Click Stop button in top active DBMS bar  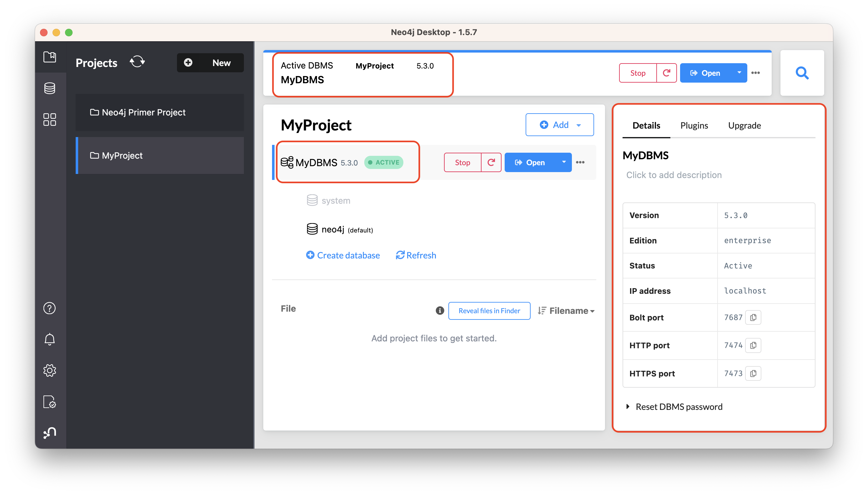[x=638, y=73]
